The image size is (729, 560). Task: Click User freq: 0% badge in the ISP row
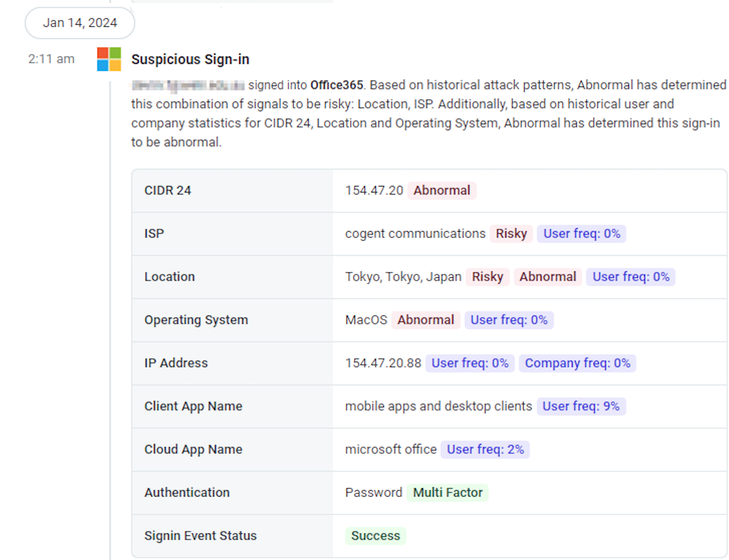[x=582, y=234]
